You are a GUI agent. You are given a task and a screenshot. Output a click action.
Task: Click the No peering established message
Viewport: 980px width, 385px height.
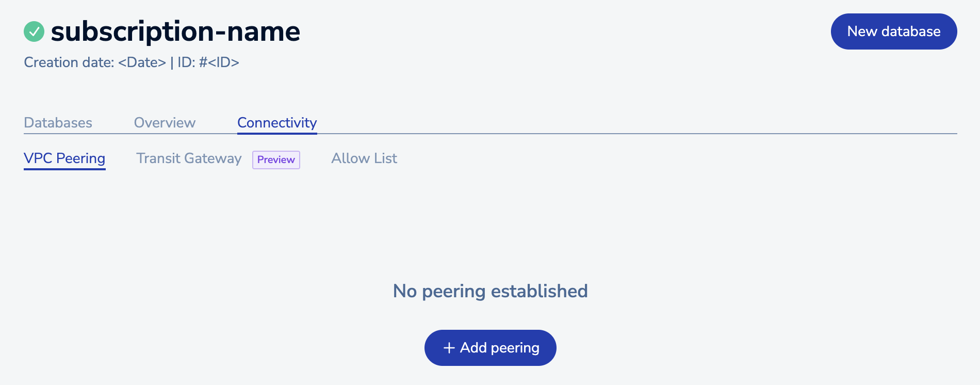(x=490, y=291)
